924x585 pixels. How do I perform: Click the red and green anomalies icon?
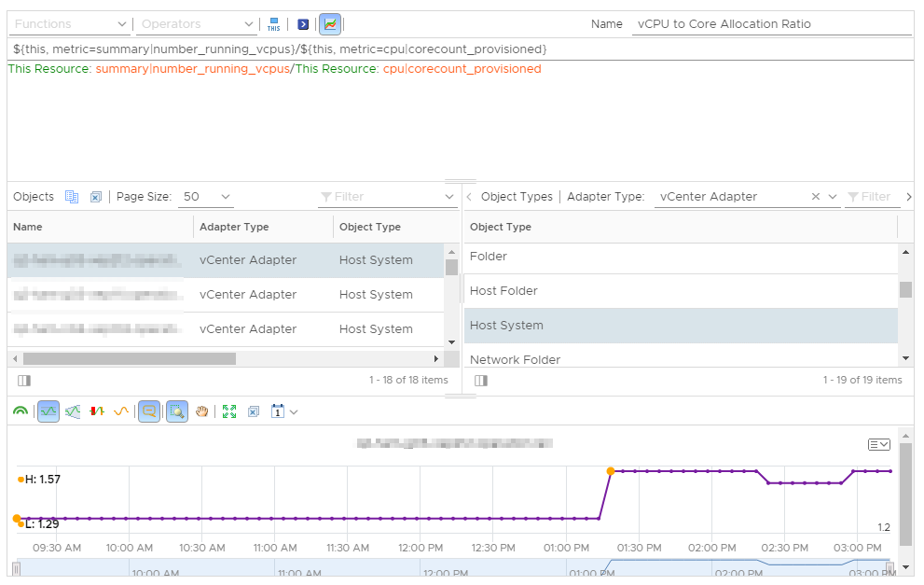(97, 411)
